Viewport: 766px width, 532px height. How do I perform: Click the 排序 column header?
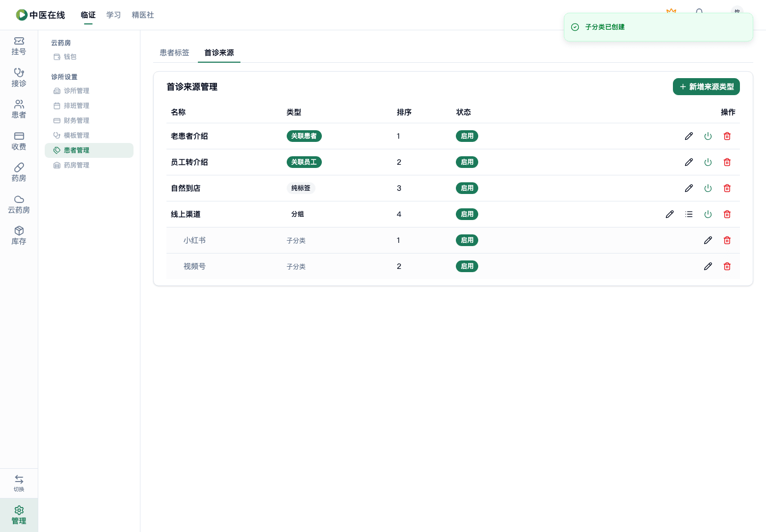tap(404, 112)
